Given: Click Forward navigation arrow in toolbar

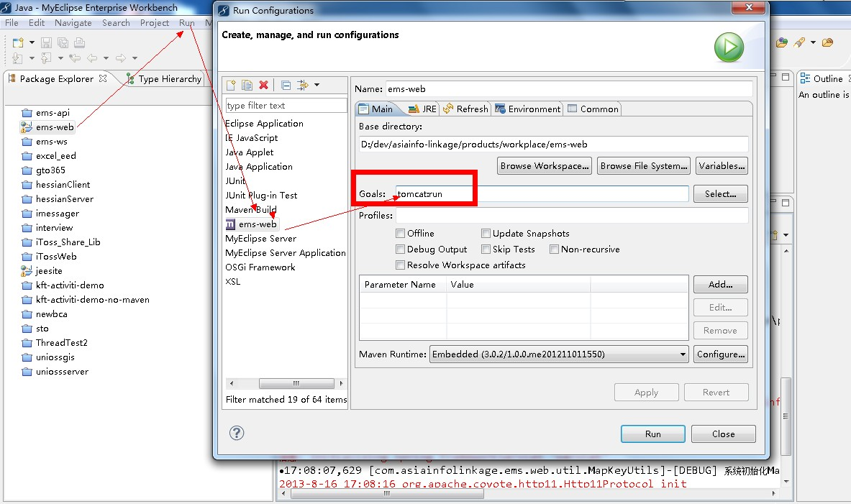Looking at the screenshot, I should [120, 58].
